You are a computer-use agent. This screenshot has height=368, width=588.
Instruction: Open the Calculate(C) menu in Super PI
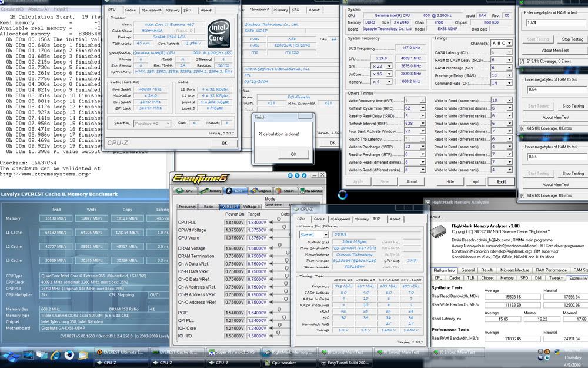(x=12, y=9)
